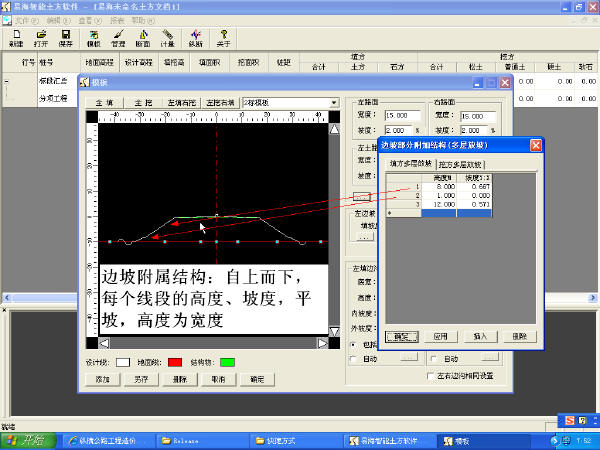The height and width of the screenshot is (450, 600).
Task: Close the slope structure (多层放坡) dialog
Action: [536, 145]
